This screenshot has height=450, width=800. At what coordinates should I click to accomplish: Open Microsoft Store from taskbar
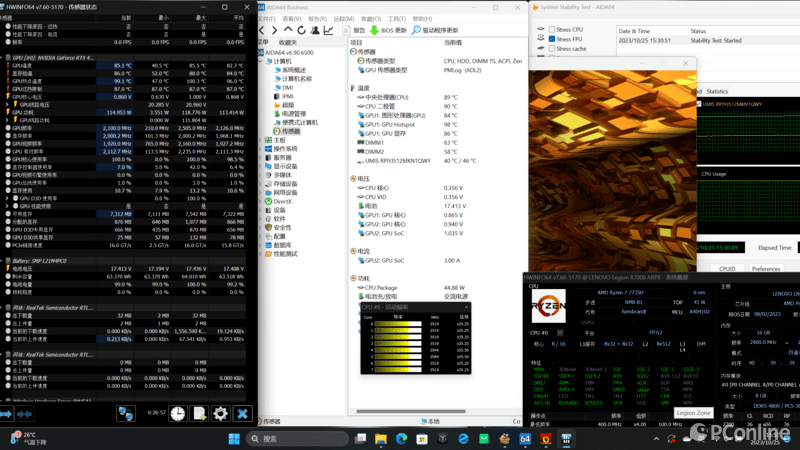tap(422, 439)
